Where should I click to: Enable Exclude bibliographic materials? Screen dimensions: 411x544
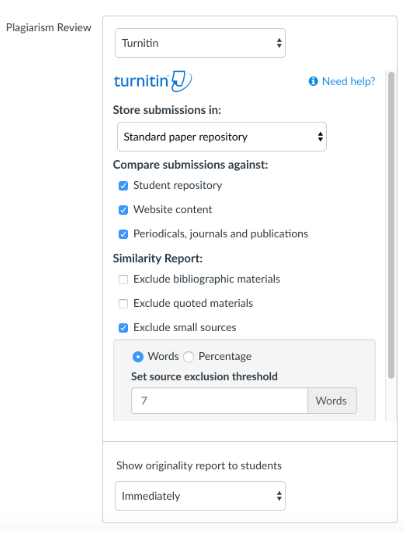click(x=123, y=279)
